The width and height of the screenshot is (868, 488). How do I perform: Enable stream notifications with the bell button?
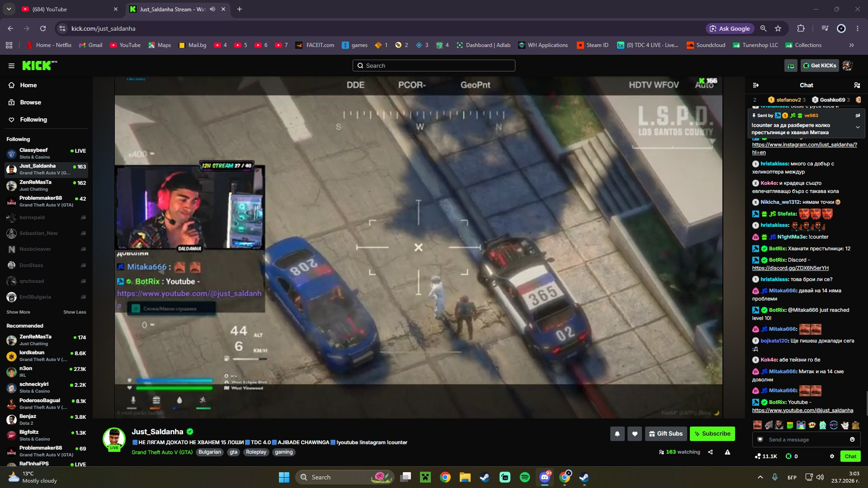617,434
